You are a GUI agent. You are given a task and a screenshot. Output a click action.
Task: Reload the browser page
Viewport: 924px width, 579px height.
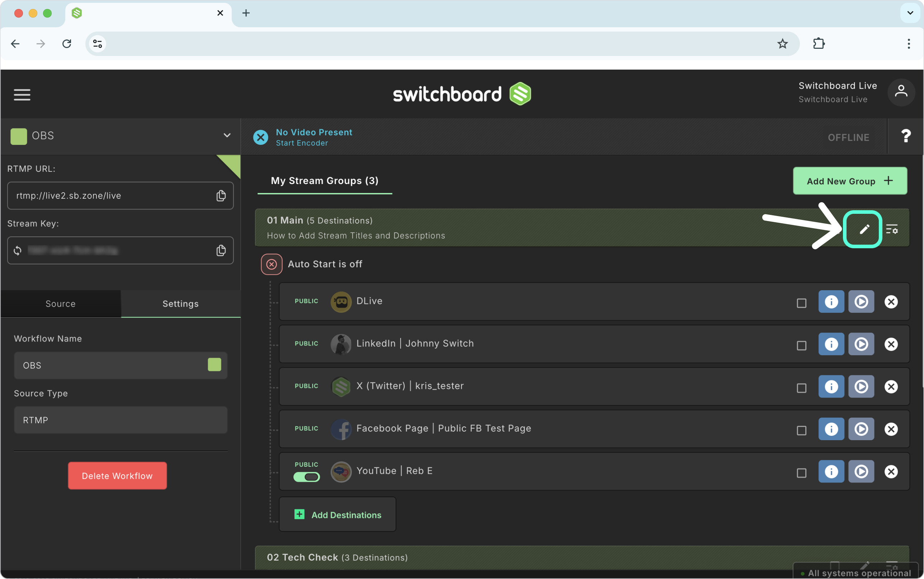(67, 44)
